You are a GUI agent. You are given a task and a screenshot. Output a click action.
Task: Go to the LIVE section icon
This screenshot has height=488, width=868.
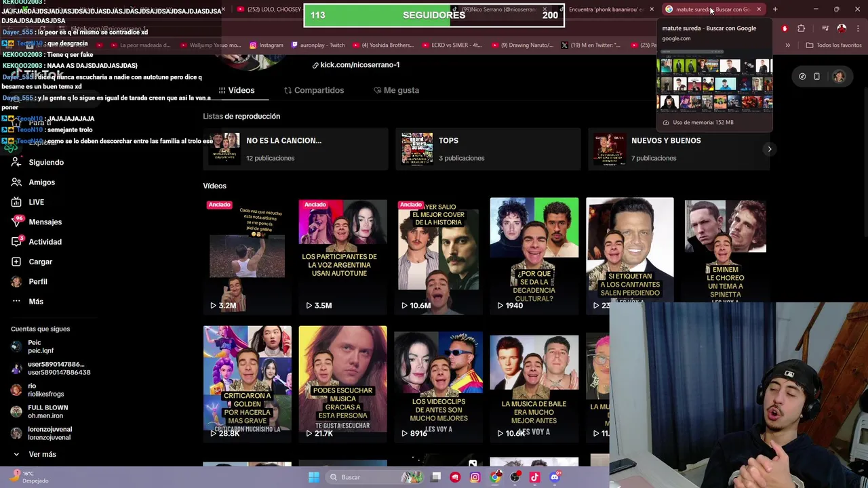coord(16,202)
